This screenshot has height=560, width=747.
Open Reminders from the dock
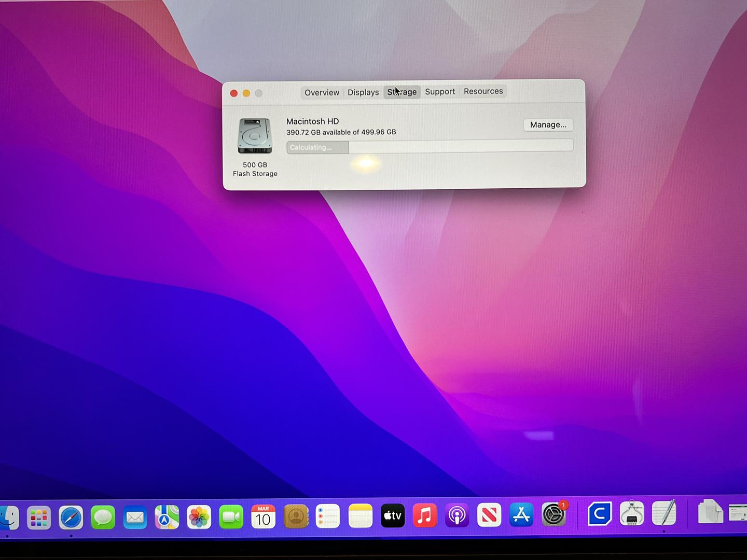click(x=328, y=516)
